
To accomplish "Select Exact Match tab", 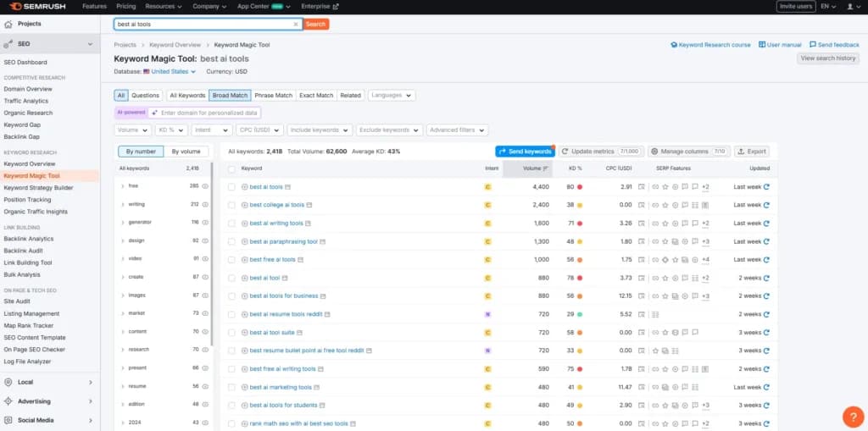I will tap(316, 95).
